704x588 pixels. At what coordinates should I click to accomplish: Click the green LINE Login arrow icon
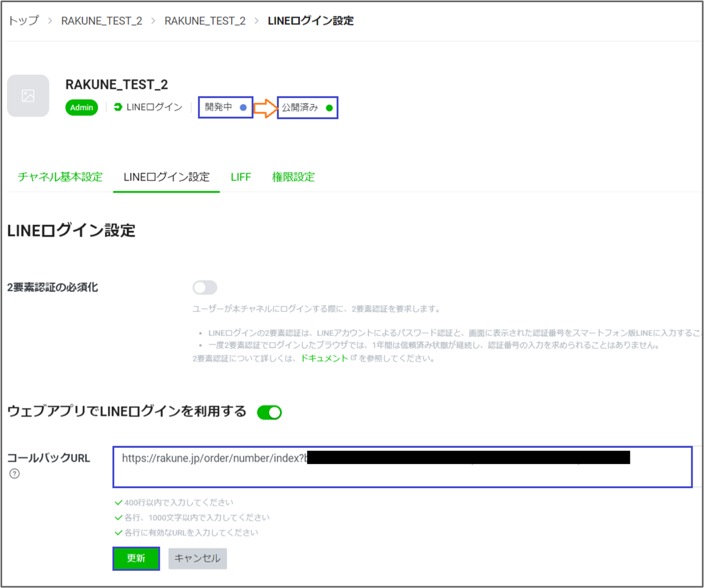[x=118, y=107]
